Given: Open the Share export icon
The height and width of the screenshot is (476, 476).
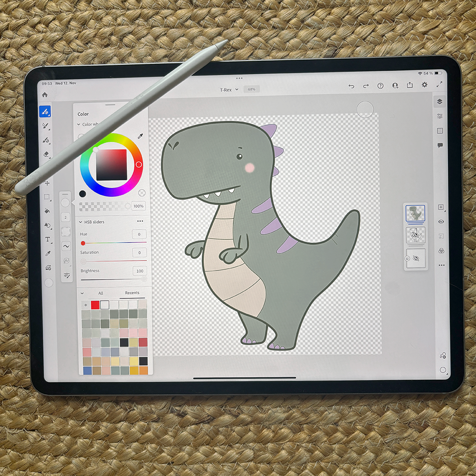Looking at the screenshot, I should click(410, 85).
